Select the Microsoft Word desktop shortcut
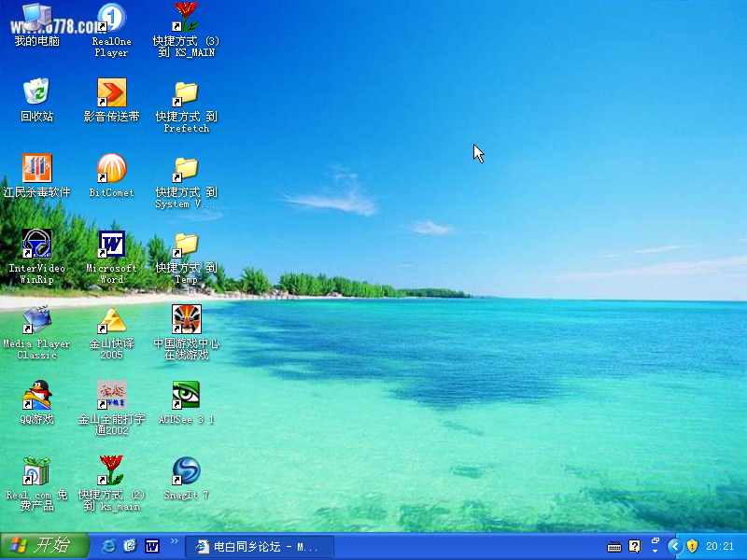Screen dimensions: 747x560 tap(111, 245)
